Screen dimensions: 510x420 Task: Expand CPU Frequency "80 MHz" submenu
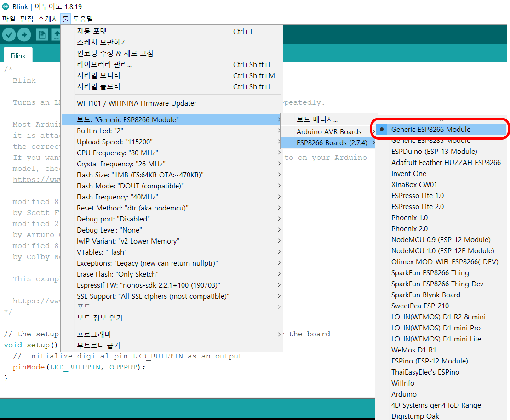point(172,153)
